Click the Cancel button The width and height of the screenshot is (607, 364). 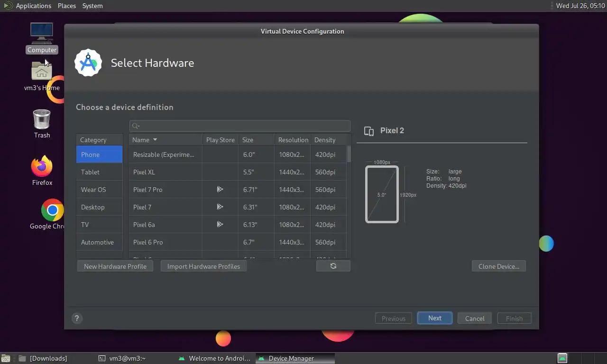tap(475, 318)
